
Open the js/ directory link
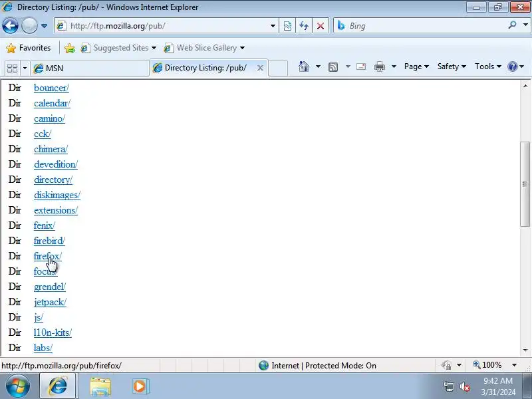[x=39, y=317]
